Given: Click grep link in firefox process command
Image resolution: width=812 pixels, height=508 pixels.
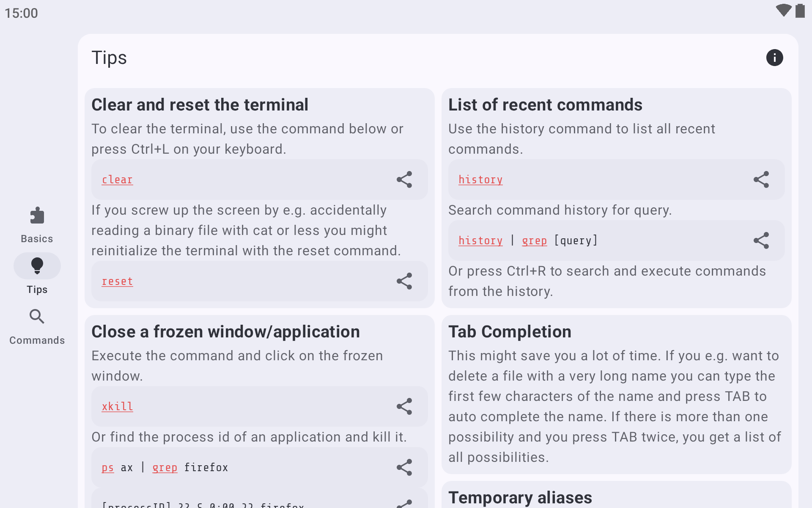Looking at the screenshot, I should pyautogui.click(x=165, y=468).
